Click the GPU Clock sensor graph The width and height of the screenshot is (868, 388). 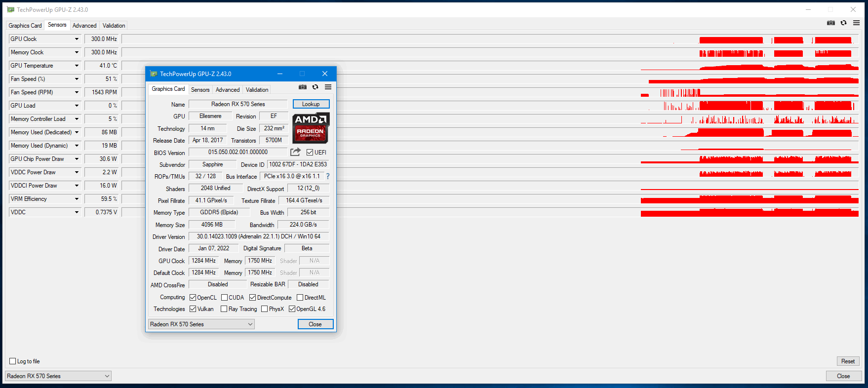click(x=490, y=39)
